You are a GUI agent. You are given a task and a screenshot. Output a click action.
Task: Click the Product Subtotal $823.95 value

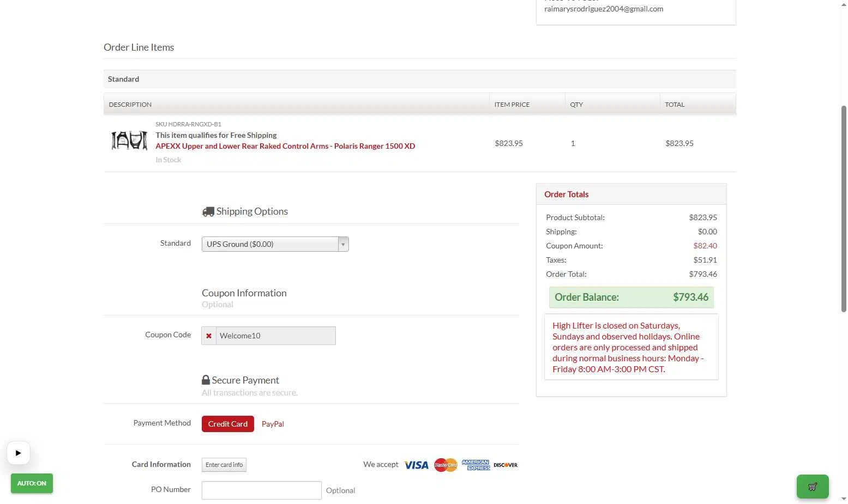point(703,217)
